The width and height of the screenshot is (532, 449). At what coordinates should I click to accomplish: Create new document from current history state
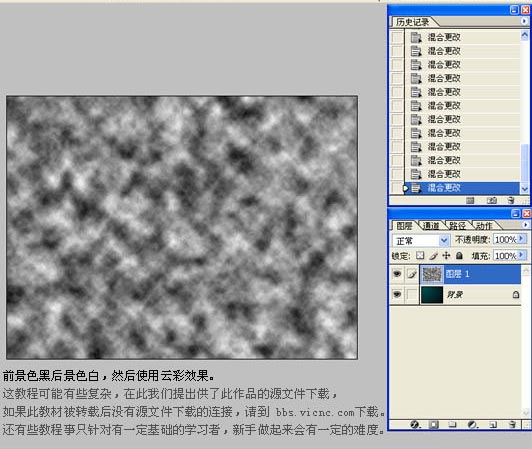point(470,201)
